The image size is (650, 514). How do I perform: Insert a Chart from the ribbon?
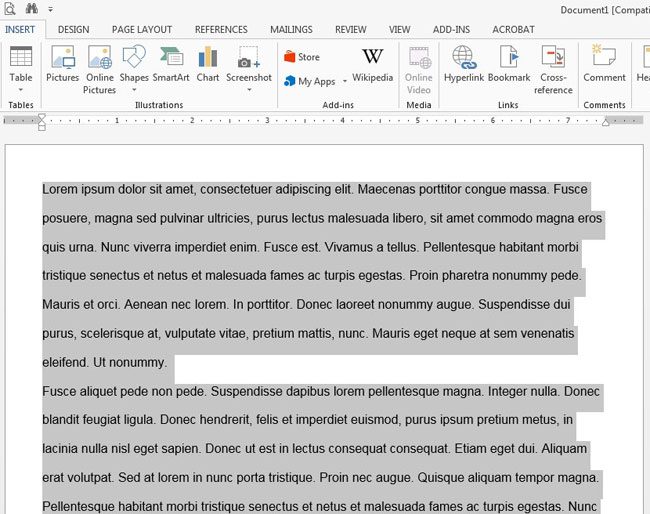click(208, 64)
